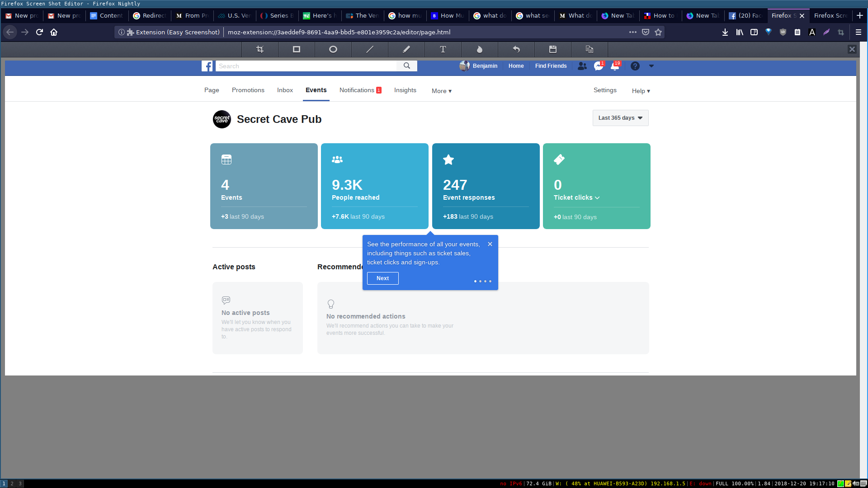Save the screenshot to disk
Viewport: 868px width, 488px height.
point(553,49)
